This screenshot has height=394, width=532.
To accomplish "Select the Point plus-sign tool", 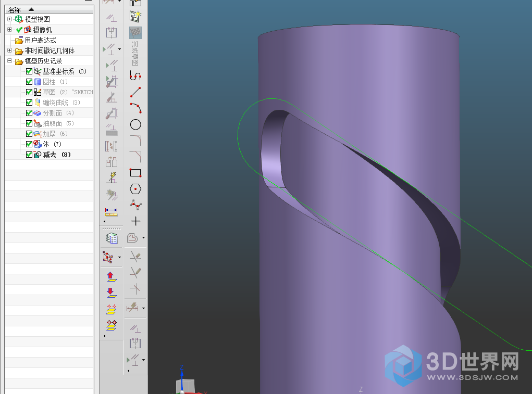I will [135, 221].
